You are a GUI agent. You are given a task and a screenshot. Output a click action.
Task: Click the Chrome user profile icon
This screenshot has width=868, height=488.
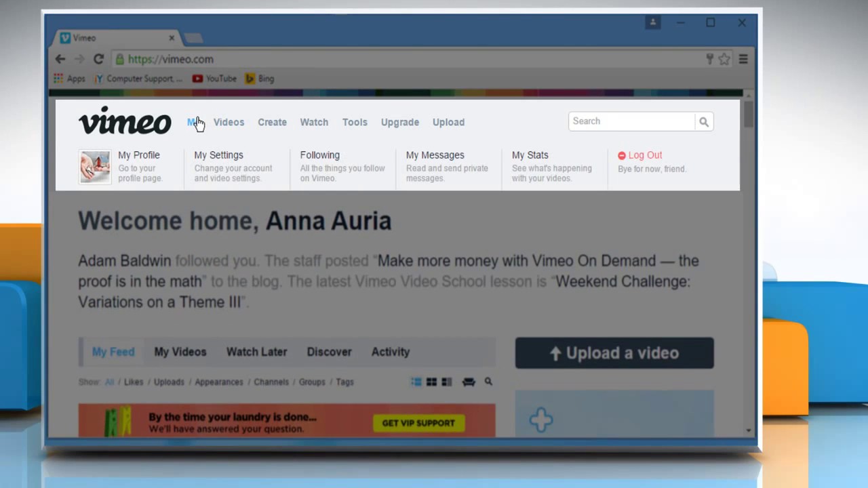coord(653,22)
